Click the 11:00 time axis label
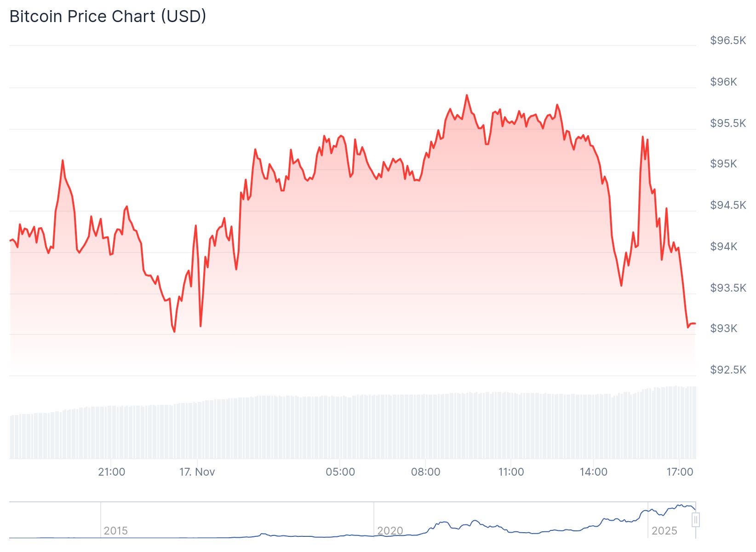This screenshot has height=552, width=756. click(511, 472)
